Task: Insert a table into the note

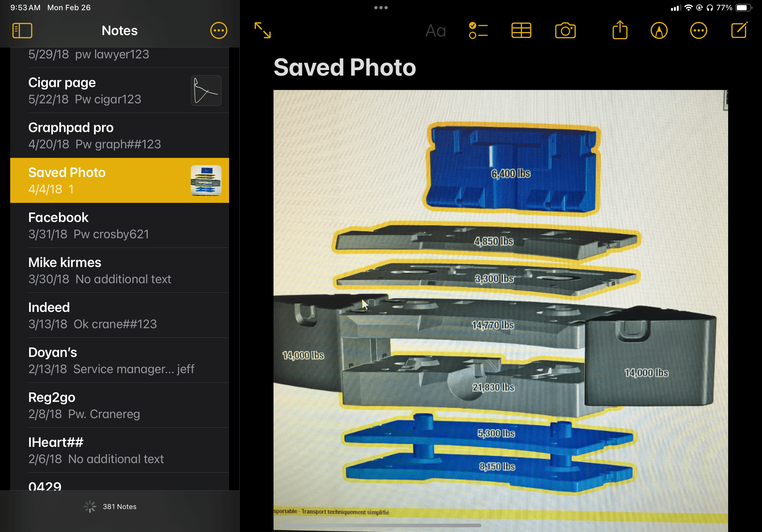Action: pyautogui.click(x=521, y=31)
